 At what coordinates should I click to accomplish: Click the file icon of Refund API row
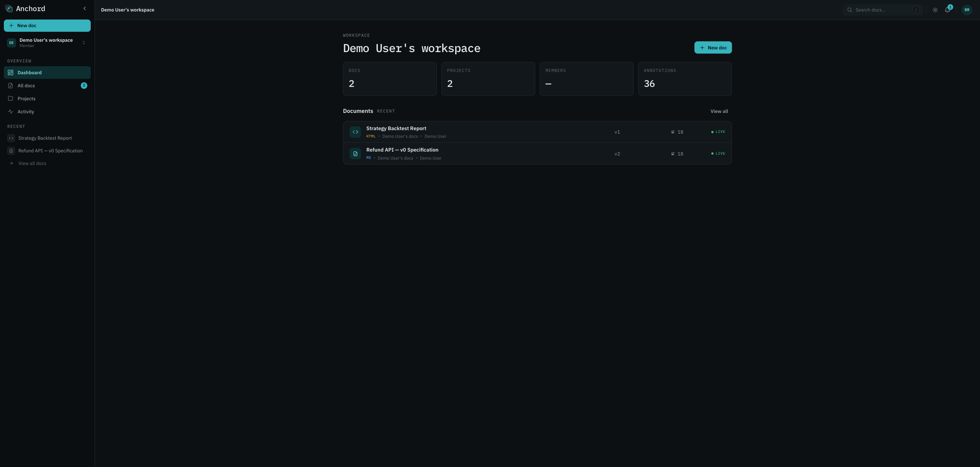355,154
